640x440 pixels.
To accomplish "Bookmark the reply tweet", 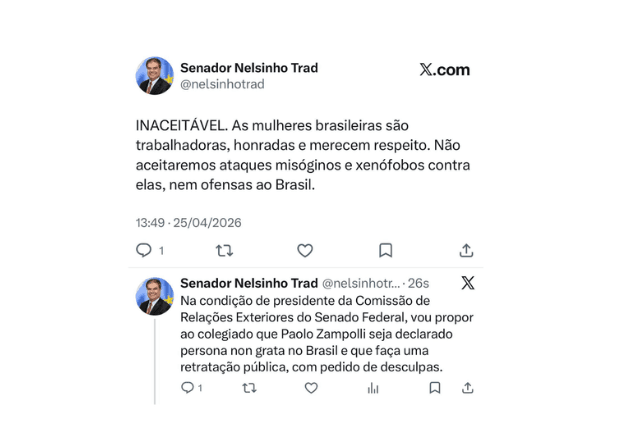I will click(434, 388).
